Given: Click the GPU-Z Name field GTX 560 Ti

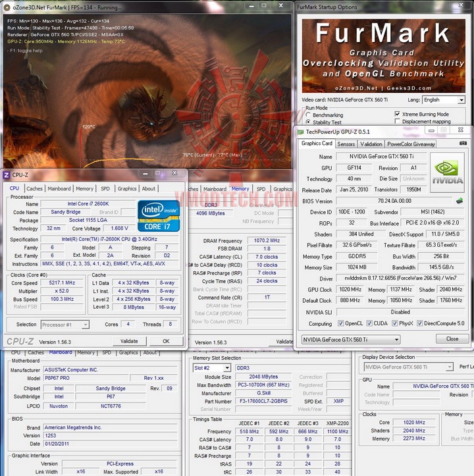Looking at the screenshot, I should click(x=381, y=156).
